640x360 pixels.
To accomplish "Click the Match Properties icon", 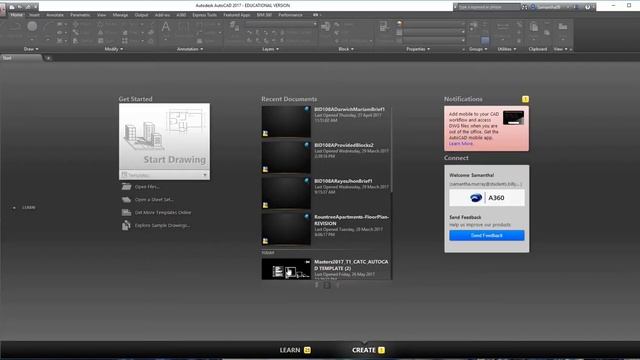I will [384, 27].
